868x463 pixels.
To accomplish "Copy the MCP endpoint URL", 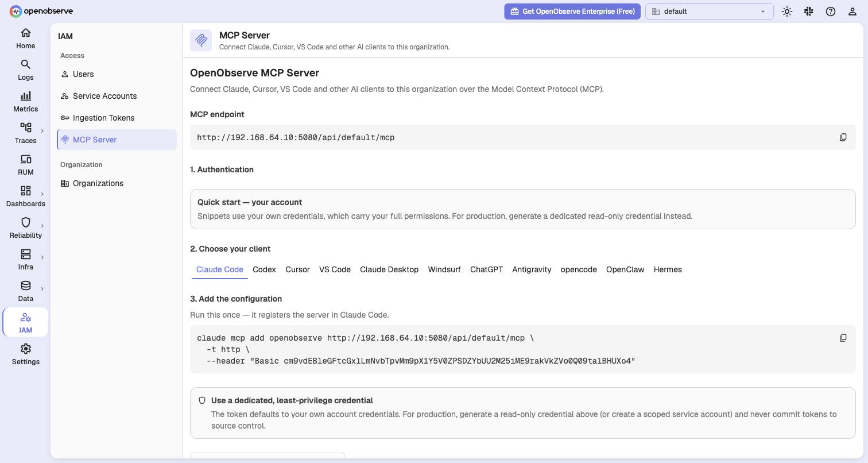I will point(843,137).
